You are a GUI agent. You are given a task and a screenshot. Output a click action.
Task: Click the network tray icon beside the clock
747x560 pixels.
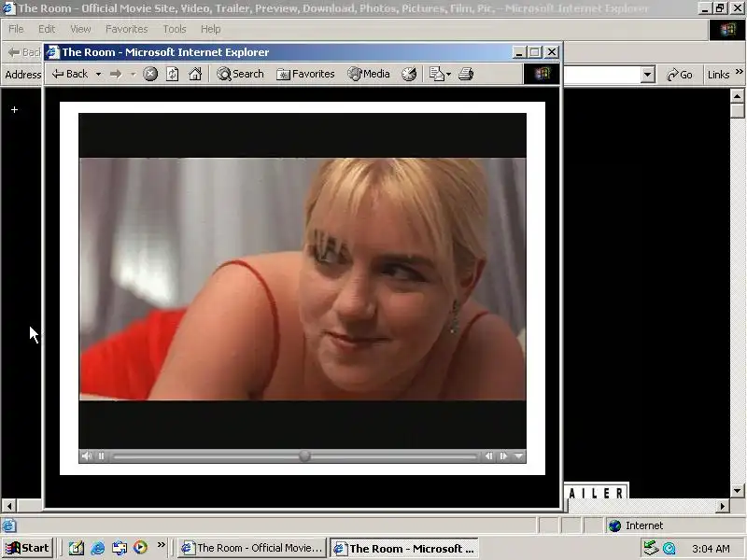(651, 548)
